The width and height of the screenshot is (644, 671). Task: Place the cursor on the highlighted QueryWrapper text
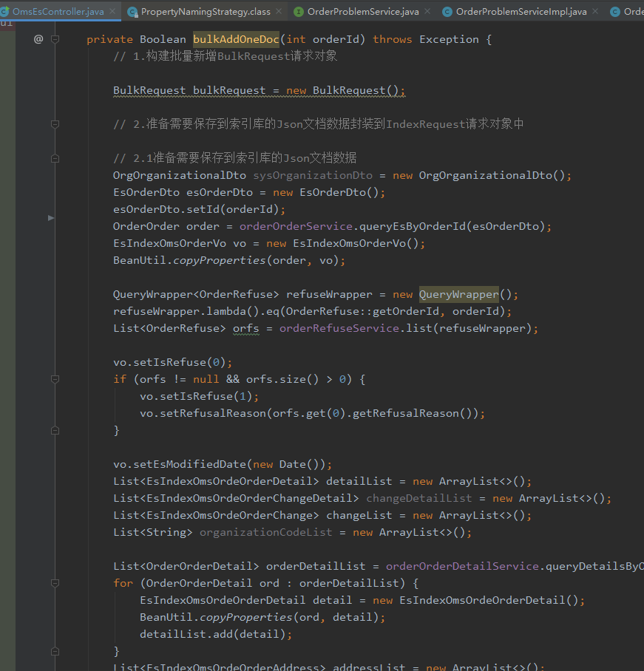460,293
